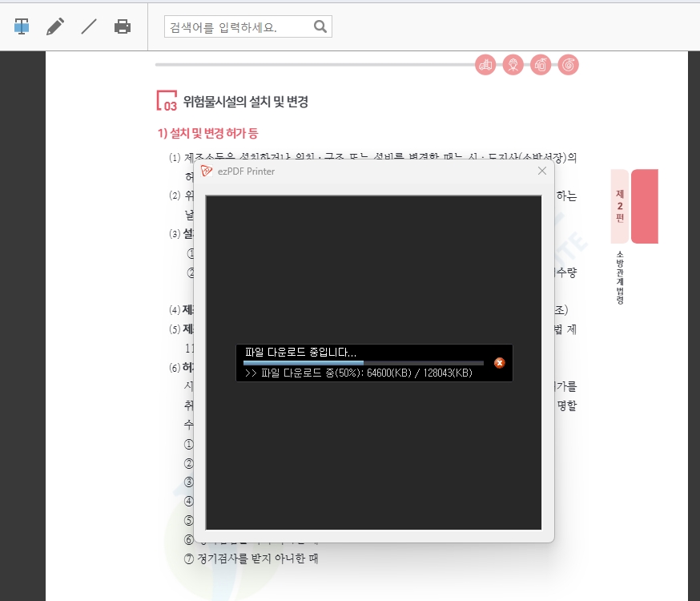Click the fire hose circle icon
This screenshot has width=700, height=601.
(568, 65)
